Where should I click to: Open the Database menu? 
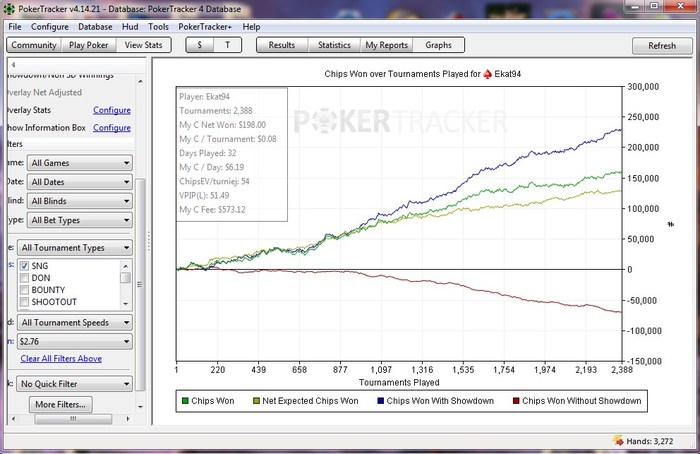tap(95, 27)
